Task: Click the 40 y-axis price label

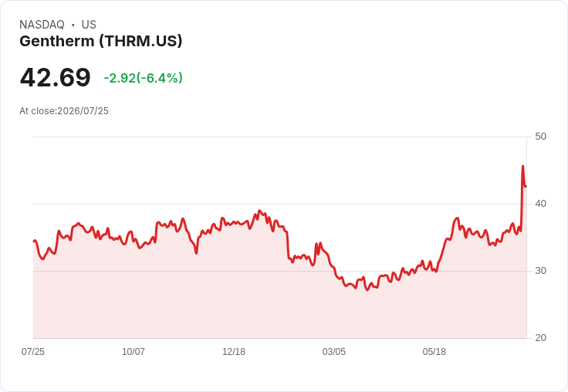Action: pyautogui.click(x=540, y=204)
